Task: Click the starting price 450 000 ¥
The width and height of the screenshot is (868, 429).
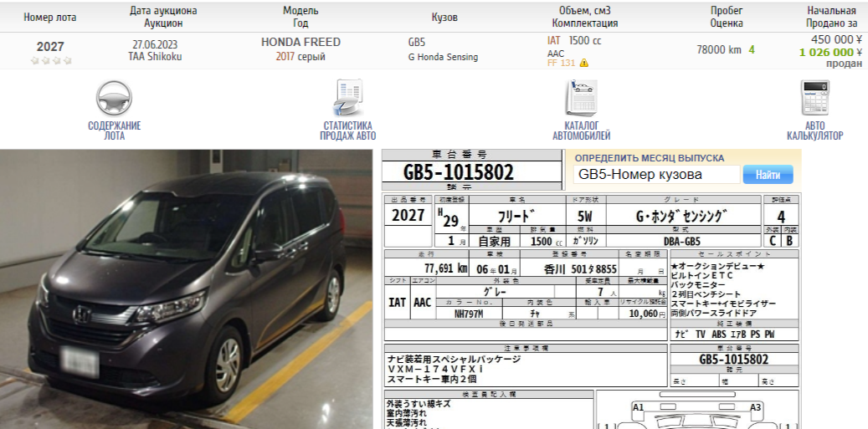Action: pyautogui.click(x=836, y=40)
